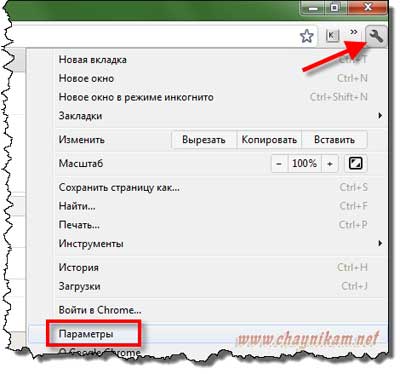Click the wrench menu icon

(x=376, y=36)
